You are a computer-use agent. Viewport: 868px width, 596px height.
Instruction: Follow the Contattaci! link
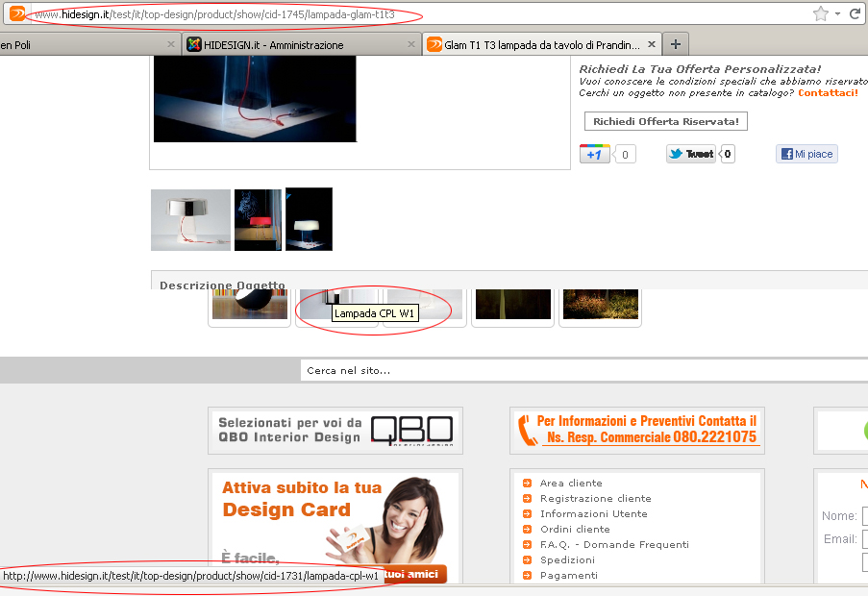click(828, 93)
